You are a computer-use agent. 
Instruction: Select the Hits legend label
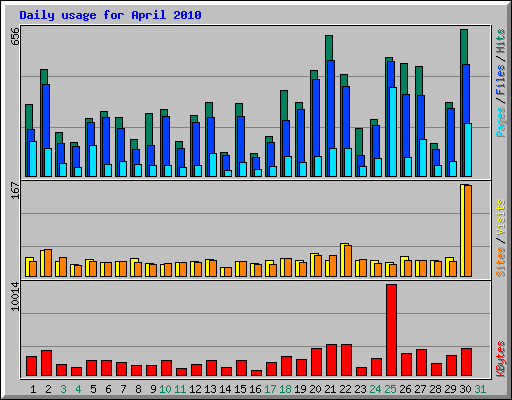501,41
